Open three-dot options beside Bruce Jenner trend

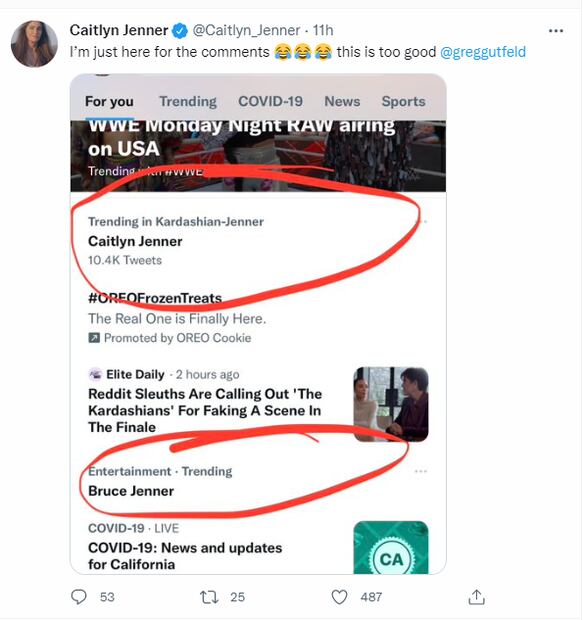point(420,471)
